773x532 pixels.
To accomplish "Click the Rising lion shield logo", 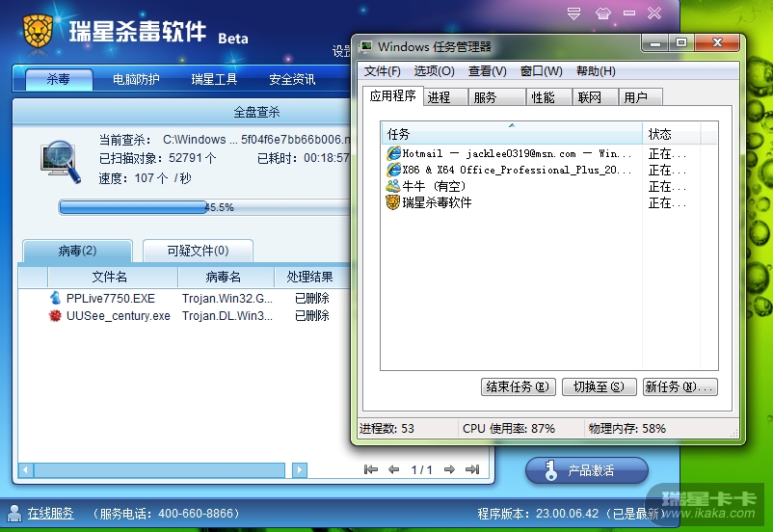I will pyautogui.click(x=38, y=31).
